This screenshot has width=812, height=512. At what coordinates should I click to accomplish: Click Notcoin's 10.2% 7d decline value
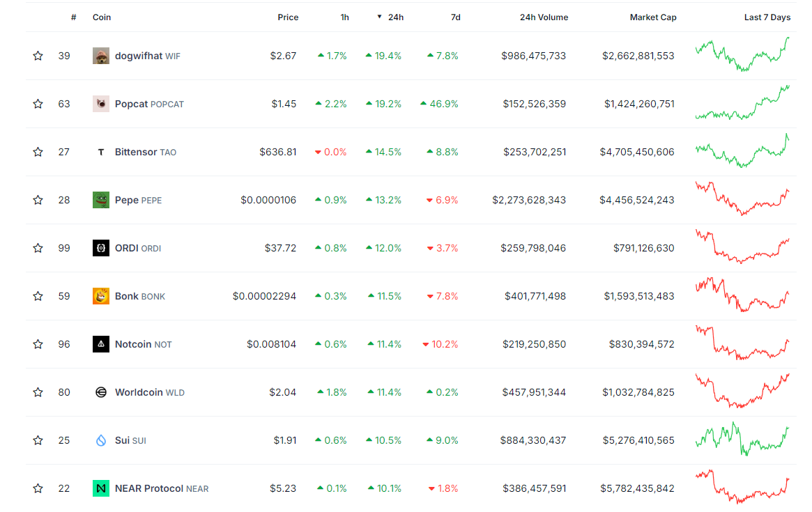441,344
